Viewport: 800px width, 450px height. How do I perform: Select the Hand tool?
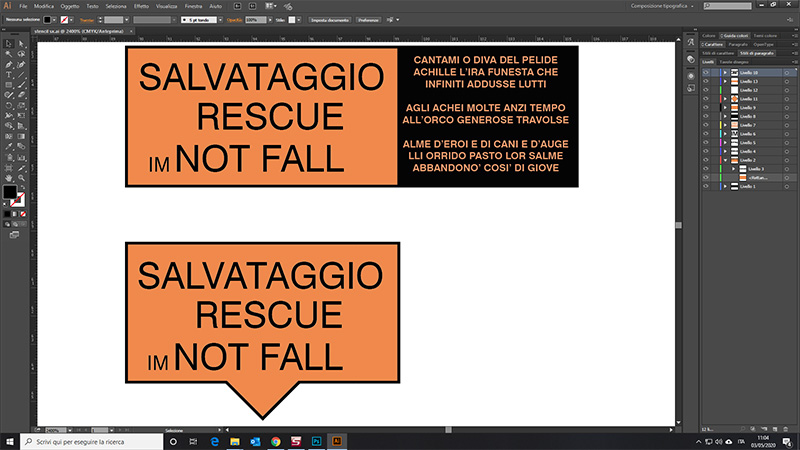tap(8, 167)
